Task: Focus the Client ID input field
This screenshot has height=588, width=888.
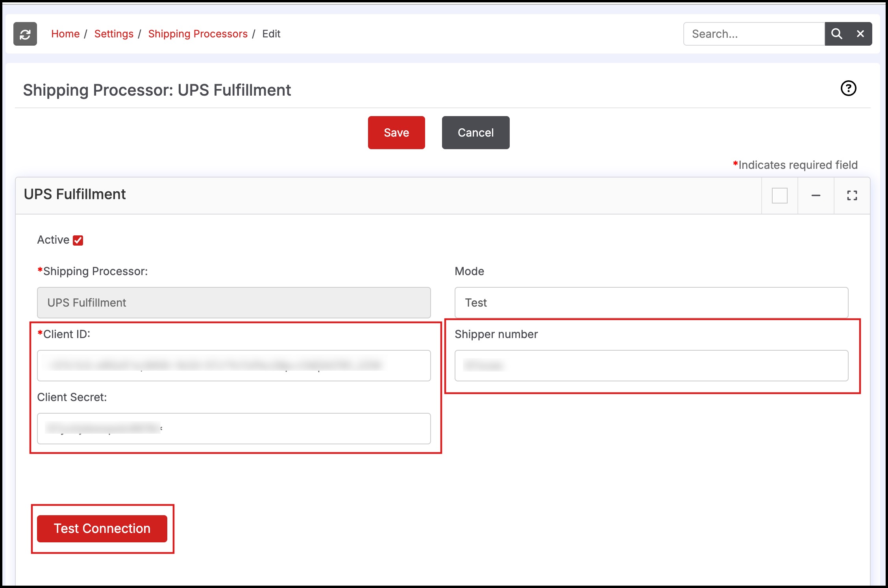Action: click(x=234, y=366)
